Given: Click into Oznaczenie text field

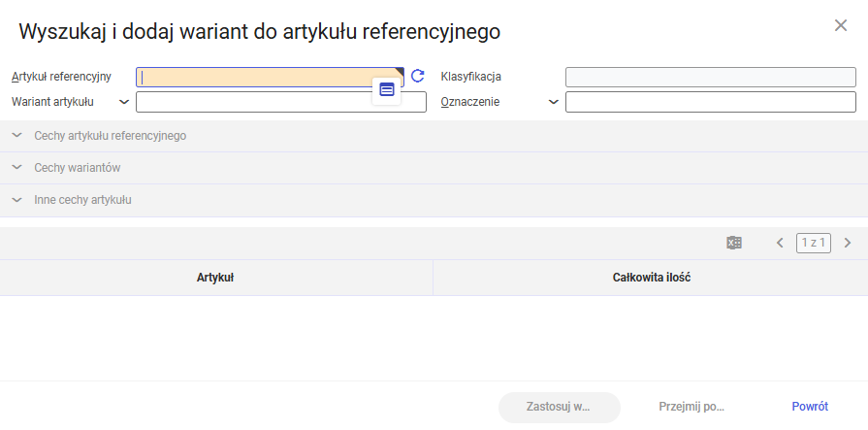Looking at the screenshot, I should pos(711,102).
